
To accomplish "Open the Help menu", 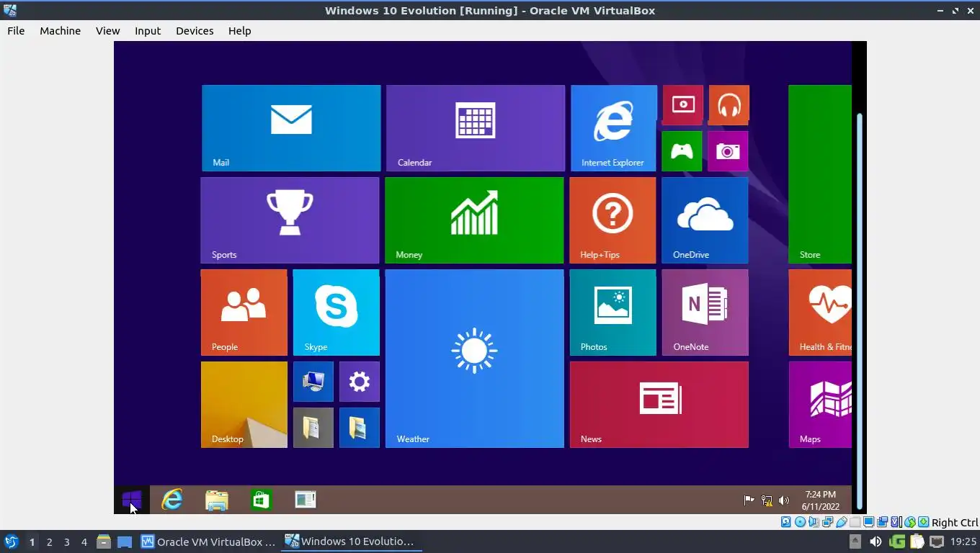I will coord(239,30).
